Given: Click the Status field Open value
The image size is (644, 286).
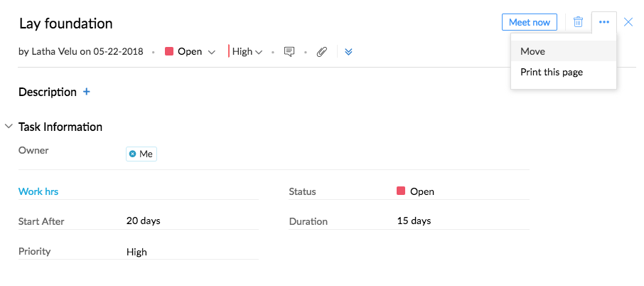Looking at the screenshot, I should click(422, 191).
